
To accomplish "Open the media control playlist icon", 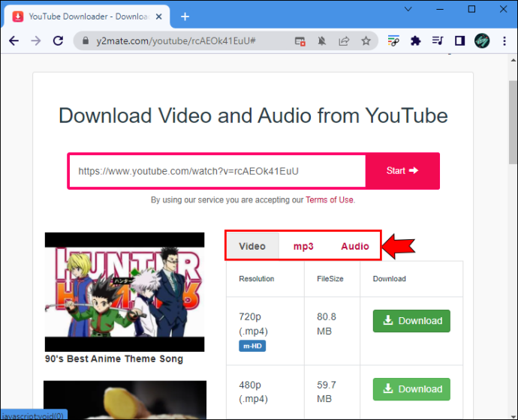I will [x=438, y=41].
